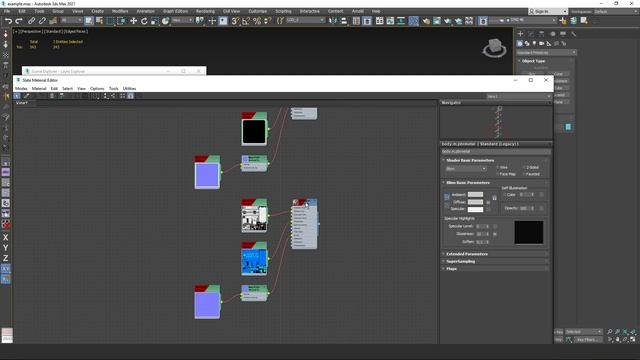Select the Cameras category icon in Create panel

click(x=542, y=43)
